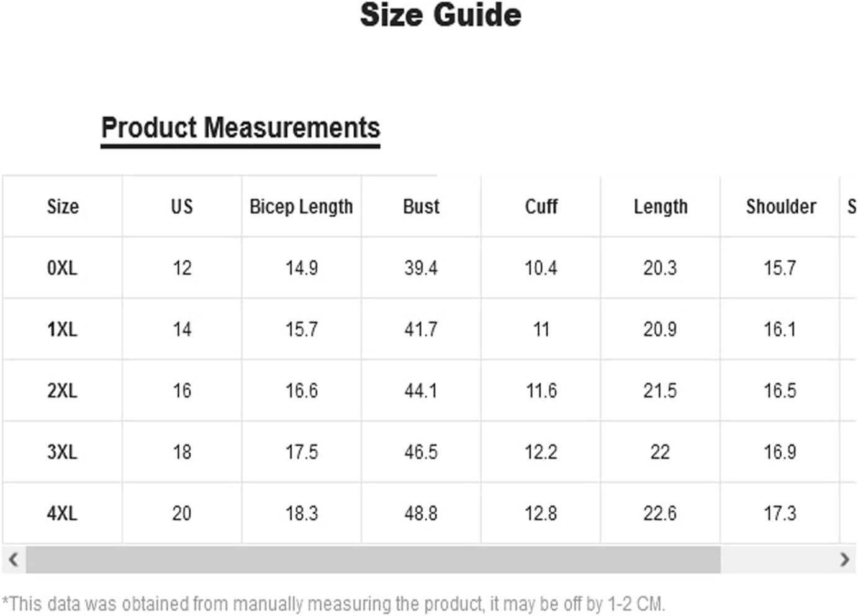This screenshot has width=858, height=616.
Task: Click the Bicep Length column header
Action: [301, 207]
